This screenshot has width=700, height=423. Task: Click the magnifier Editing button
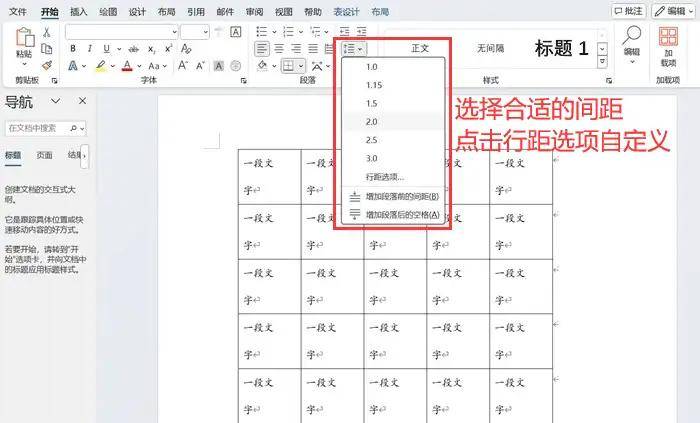click(x=632, y=42)
